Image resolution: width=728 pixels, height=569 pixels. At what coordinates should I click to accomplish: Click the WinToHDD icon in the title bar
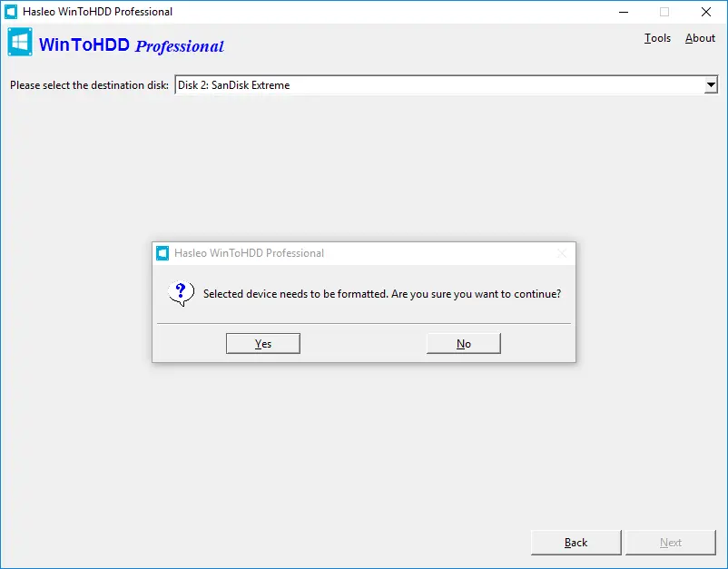tap(11, 12)
